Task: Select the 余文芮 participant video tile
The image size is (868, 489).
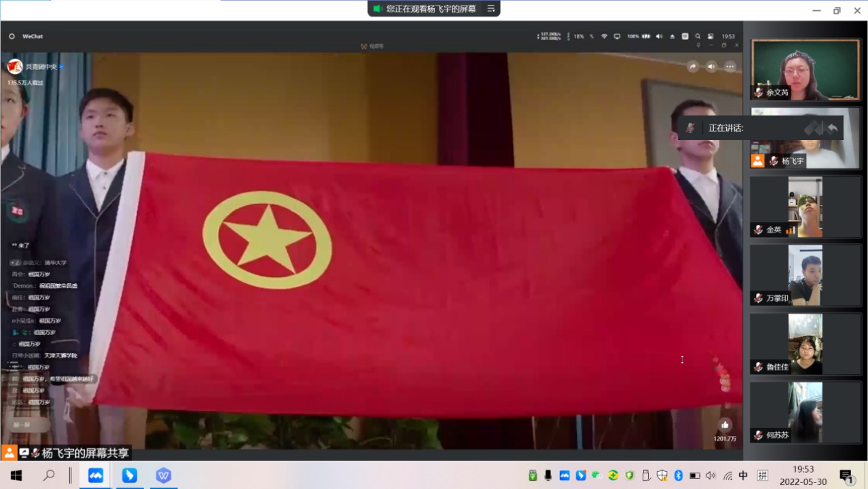Action: point(806,69)
